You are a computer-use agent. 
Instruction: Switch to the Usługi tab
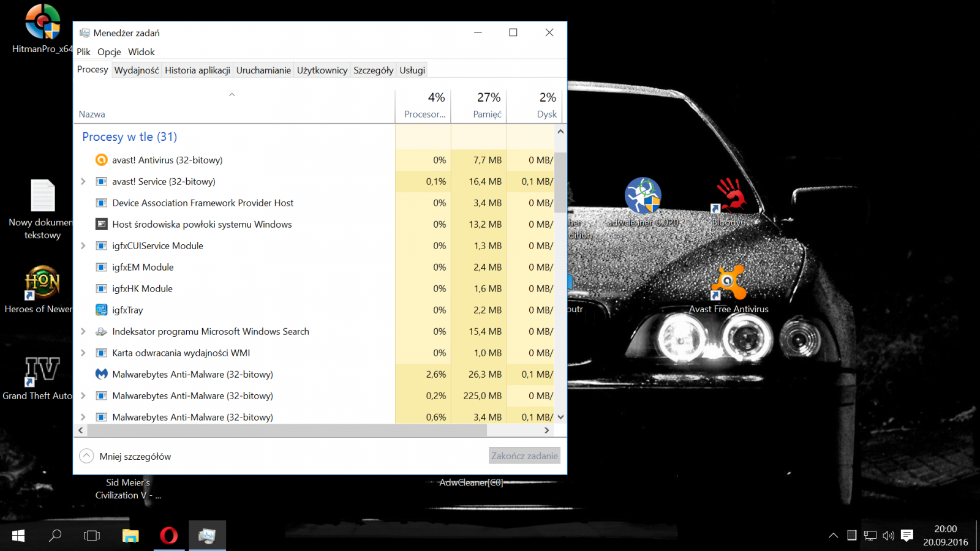click(x=412, y=70)
